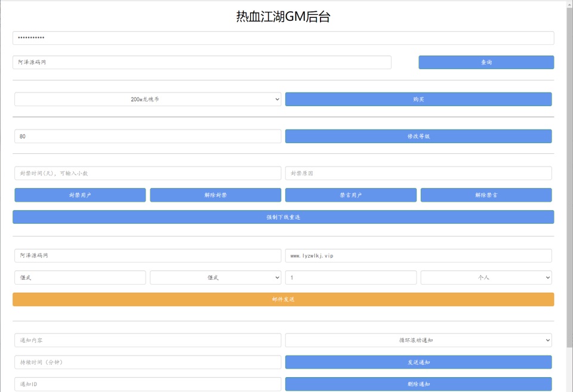Send mail with orange 邮件发送 button
573x392 pixels.
pos(283,300)
